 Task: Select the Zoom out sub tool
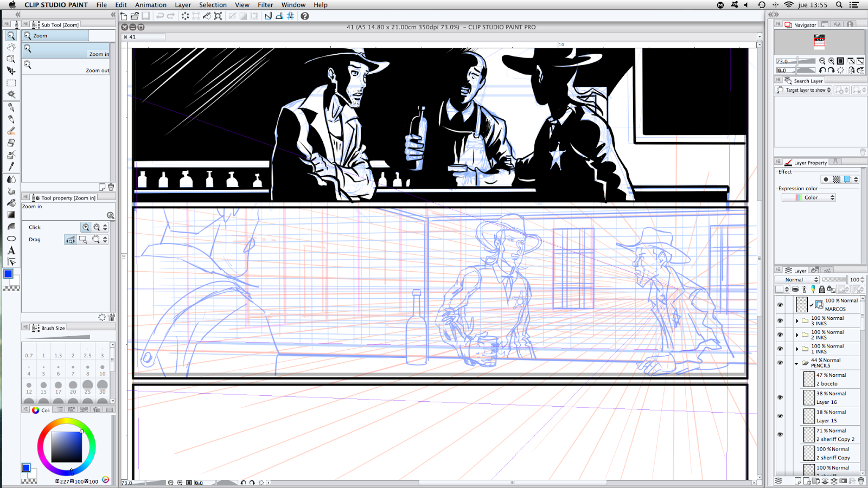click(66, 67)
